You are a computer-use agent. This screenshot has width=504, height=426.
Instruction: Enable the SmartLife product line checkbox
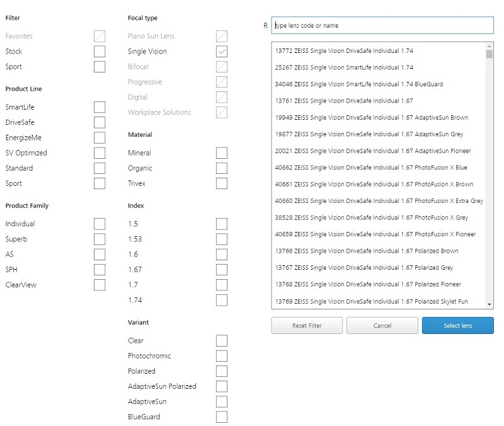click(x=100, y=107)
